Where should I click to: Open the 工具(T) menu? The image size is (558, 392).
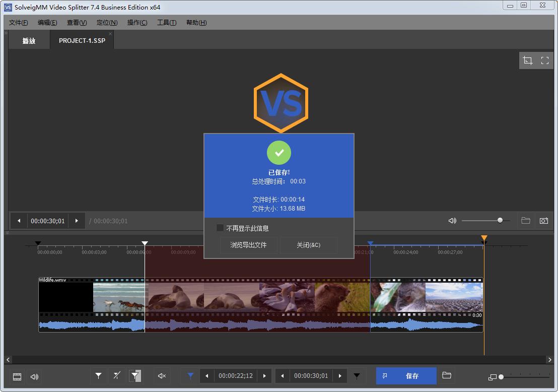coord(167,23)
